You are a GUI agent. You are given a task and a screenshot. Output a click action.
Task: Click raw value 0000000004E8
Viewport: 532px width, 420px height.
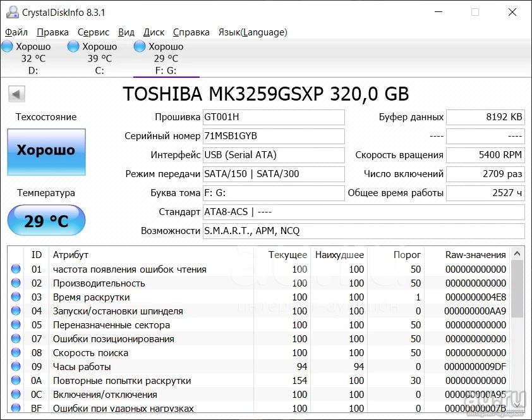476,297
